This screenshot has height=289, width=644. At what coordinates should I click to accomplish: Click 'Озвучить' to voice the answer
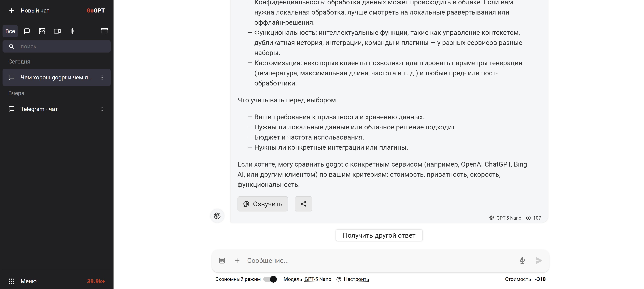click(262, 204)
